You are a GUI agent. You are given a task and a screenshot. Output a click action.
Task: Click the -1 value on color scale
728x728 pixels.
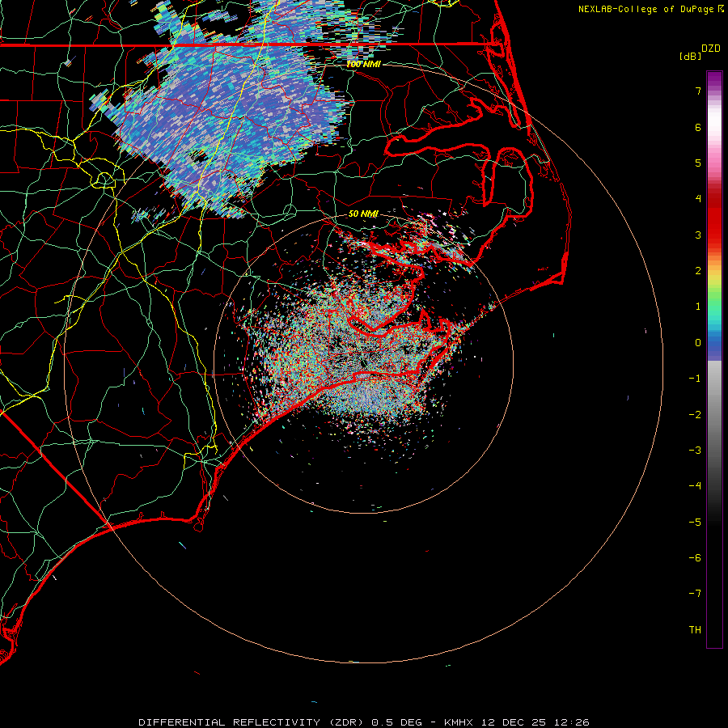tap(695, 379)
